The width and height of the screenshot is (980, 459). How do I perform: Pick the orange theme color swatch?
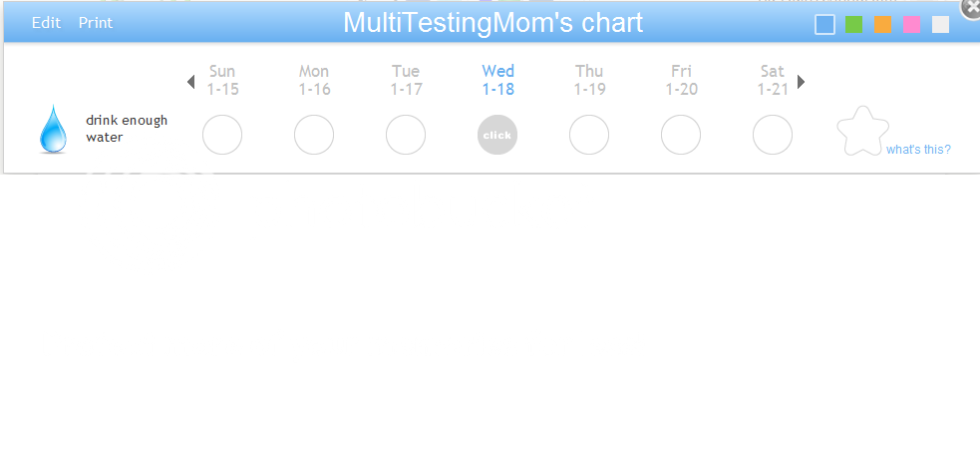point(882,25)
